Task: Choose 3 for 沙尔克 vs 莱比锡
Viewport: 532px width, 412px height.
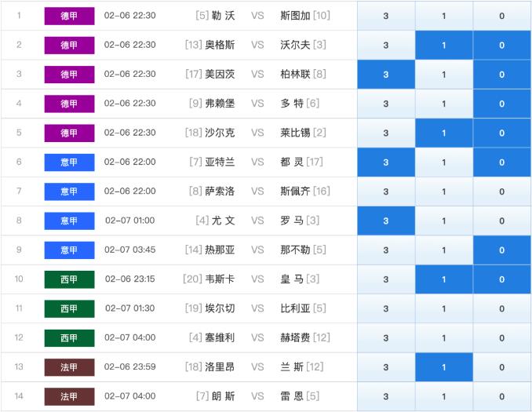Action: [x=386, y=133]
